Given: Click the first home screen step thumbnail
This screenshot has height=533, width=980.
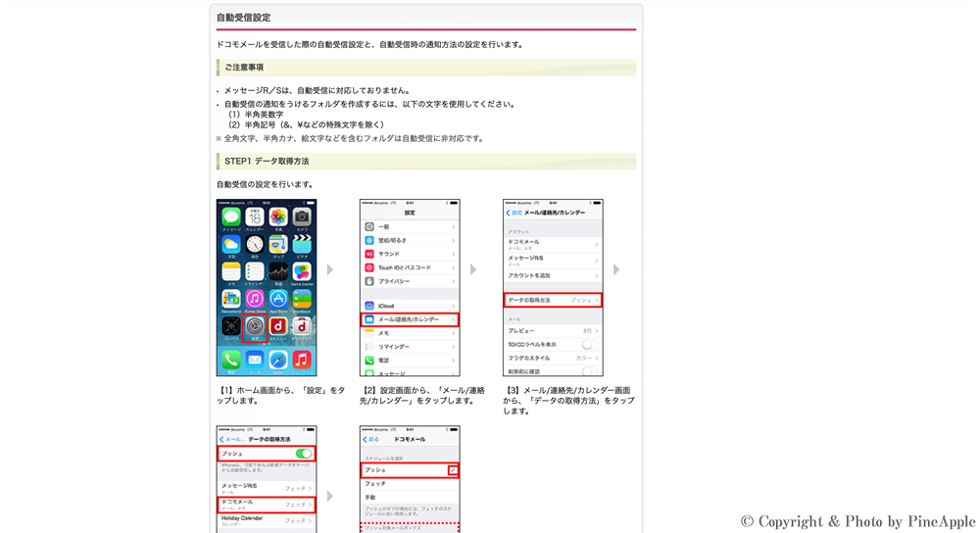Looking at the screenshot, I should click(x=267, y=287).
